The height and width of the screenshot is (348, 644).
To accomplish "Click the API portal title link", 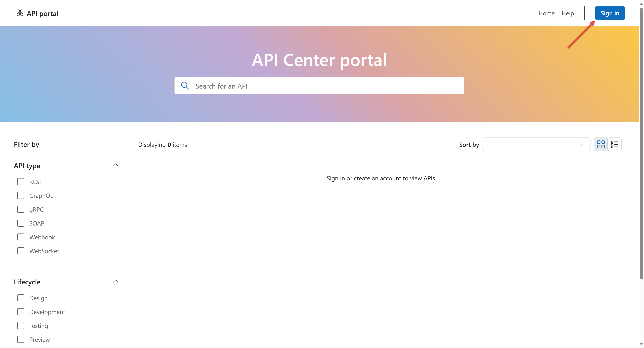I will click(42, 13).
